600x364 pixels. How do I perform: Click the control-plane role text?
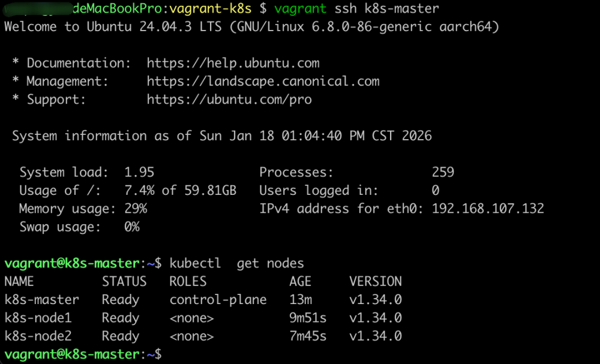coord(218,300)
